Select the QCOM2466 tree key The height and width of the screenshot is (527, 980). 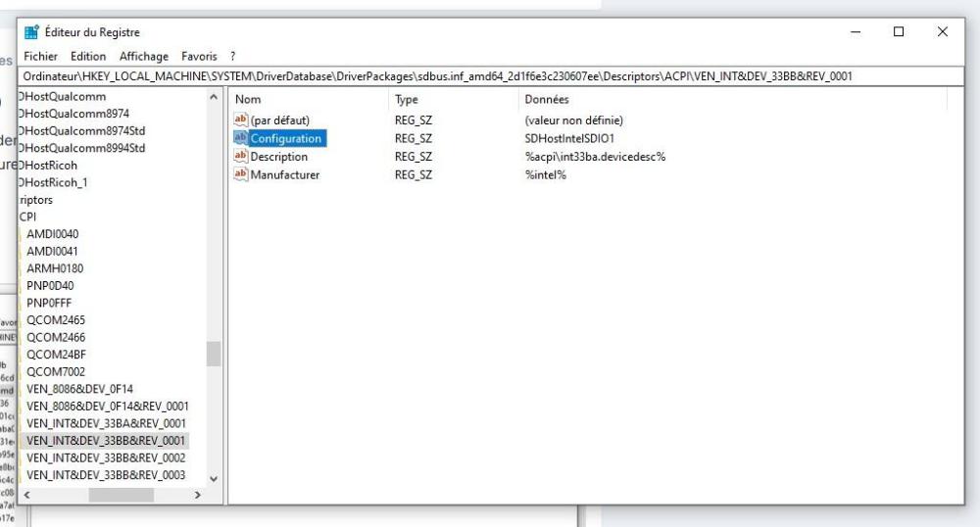coord(56,337)
